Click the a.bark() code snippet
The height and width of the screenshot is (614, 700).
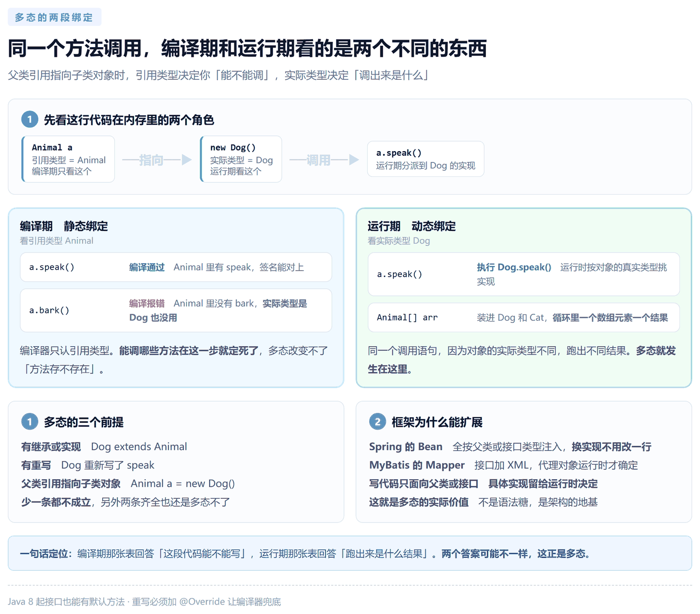click(x=49, y=310)
